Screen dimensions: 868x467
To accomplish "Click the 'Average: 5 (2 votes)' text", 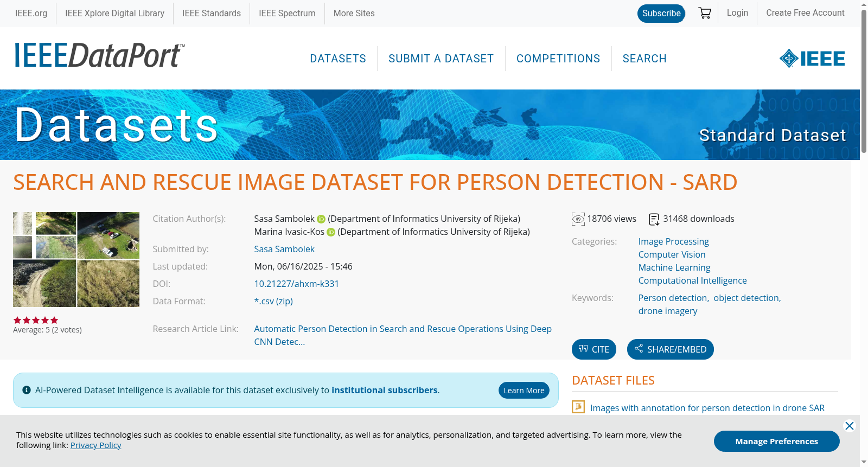I will [x=47, y=330].
